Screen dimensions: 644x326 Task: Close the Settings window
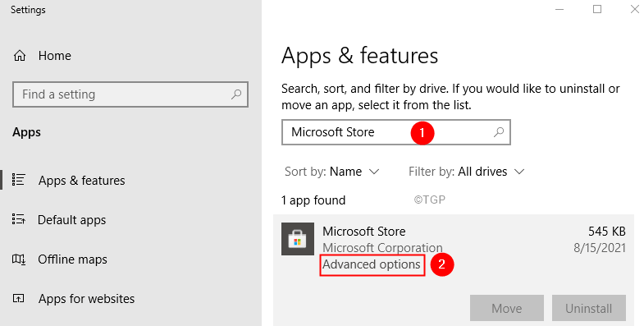coord(634,9)
